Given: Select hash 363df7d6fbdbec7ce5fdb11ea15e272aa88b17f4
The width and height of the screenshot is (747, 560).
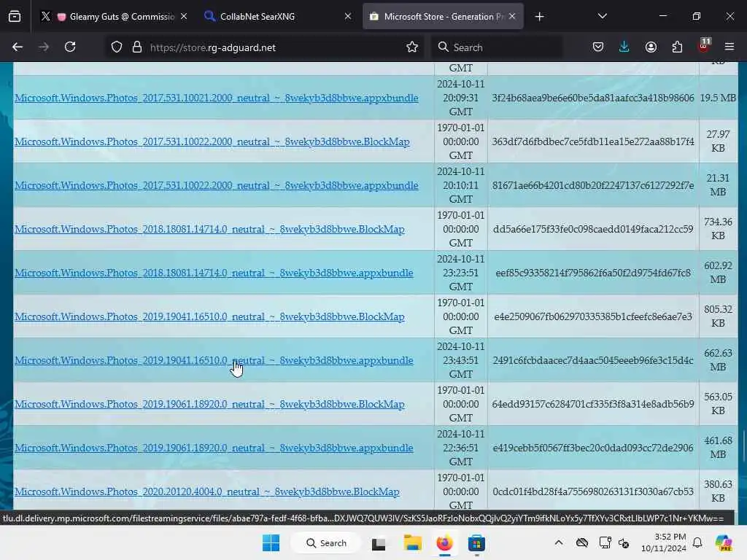Looking at the screenshot, I should click(x=593, y=142).
